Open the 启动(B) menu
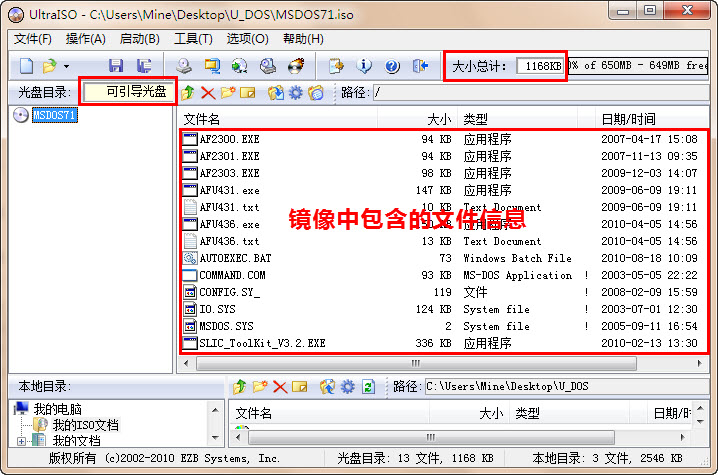This screenshot has height=475, width=718. (x=140, y=39)
